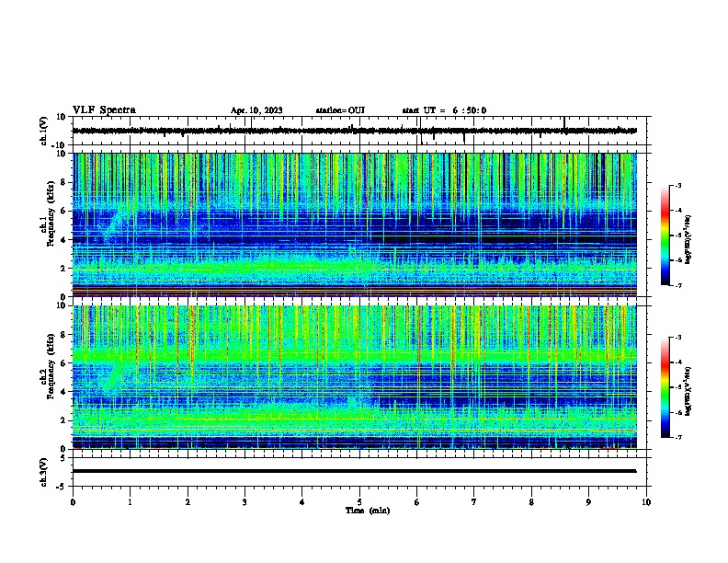
Task: Click the log(PSD) label beside ch.1 colorbar
Action: [x=688, y=239]
